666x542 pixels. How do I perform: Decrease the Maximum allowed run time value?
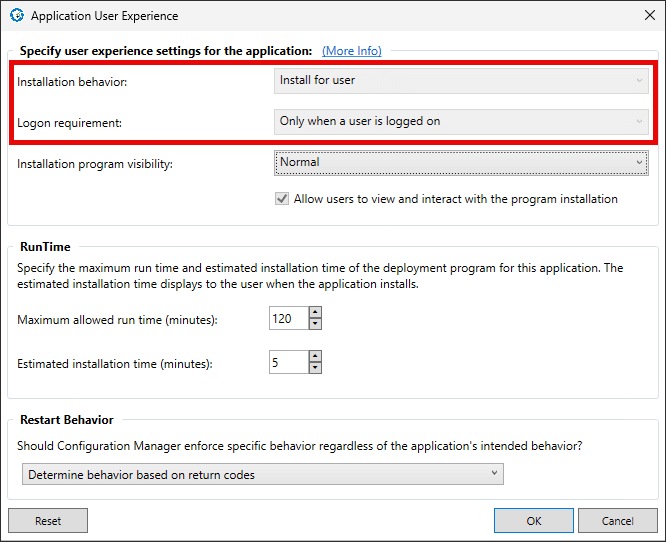(x=315, y=325)
